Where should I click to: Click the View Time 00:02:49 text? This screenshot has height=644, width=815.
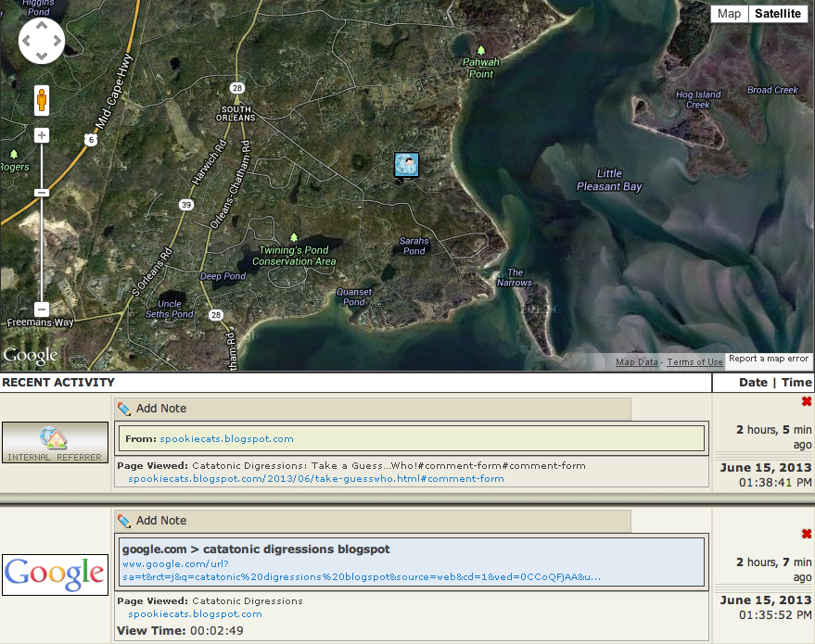click(180, 630)
